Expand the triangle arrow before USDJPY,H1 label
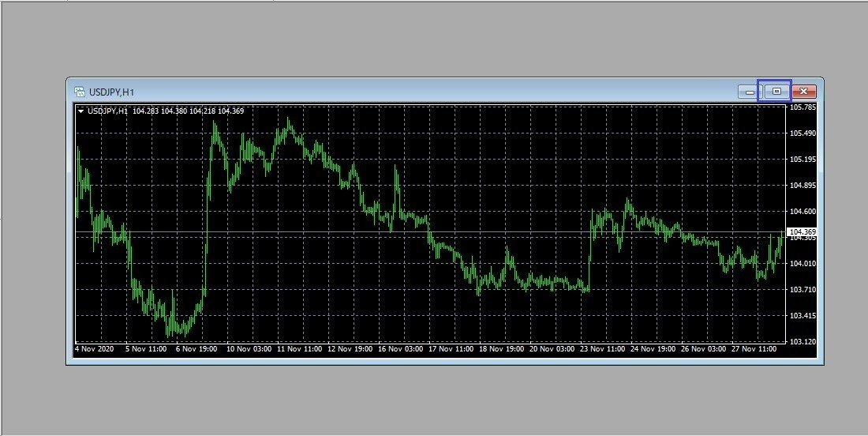868x436 pixels. [81, 111]
